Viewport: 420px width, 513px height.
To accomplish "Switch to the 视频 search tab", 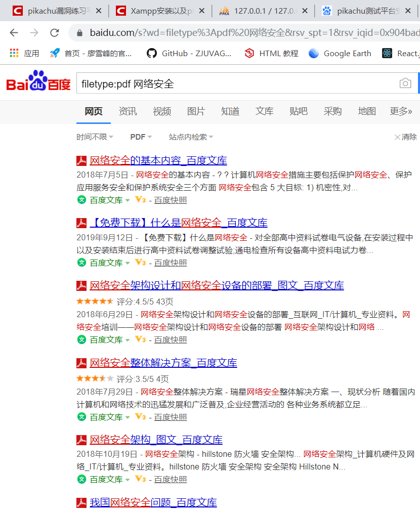I will click(162, 111).
